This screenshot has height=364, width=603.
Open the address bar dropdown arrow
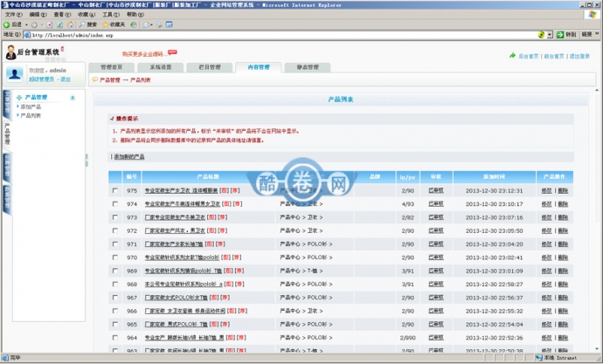550,35
